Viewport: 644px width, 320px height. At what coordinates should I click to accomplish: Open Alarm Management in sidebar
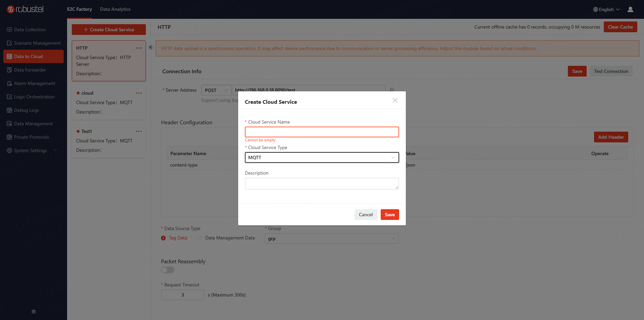point(34,83)
